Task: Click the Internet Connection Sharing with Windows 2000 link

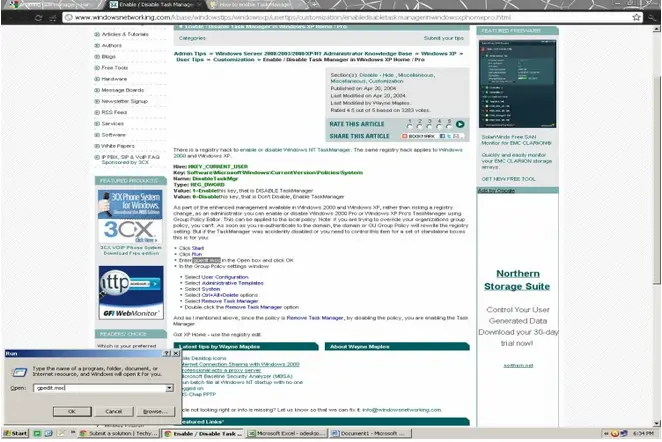Action: [240, 364]
